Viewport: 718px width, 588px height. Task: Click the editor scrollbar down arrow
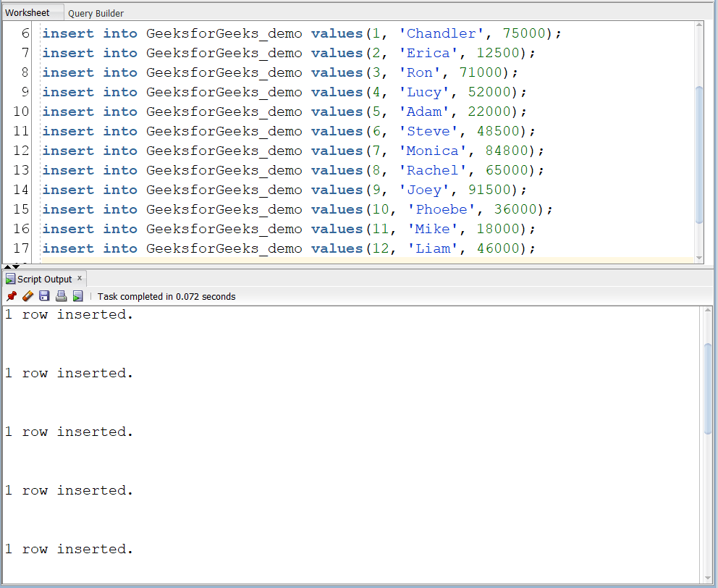(x=700, y=257)
